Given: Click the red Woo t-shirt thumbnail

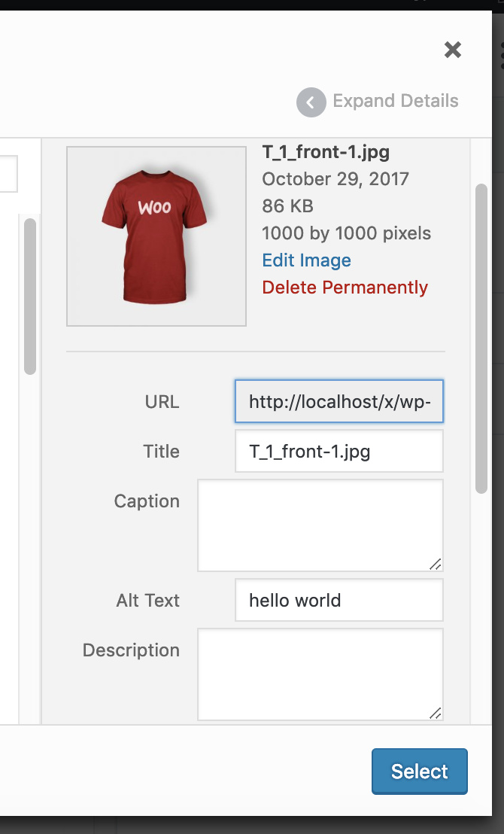Looking at the screenshot, I should pyautogui.click(x=156, y=236).
